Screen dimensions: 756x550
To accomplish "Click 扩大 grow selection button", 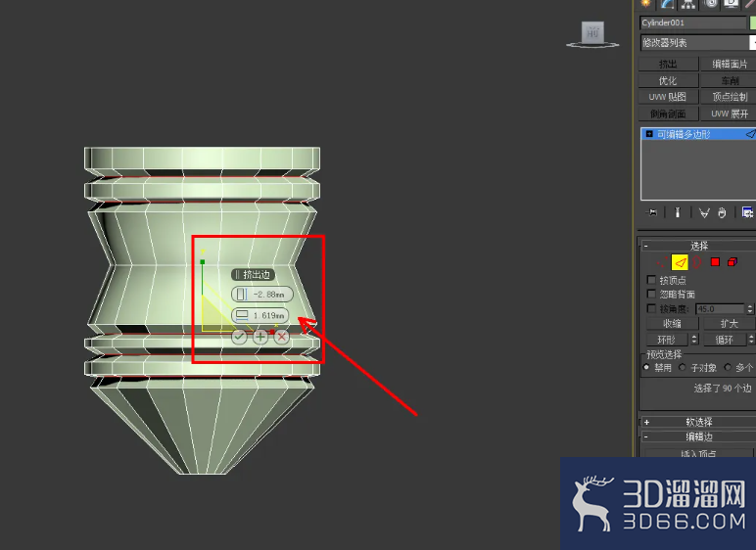I will [729, 324].
